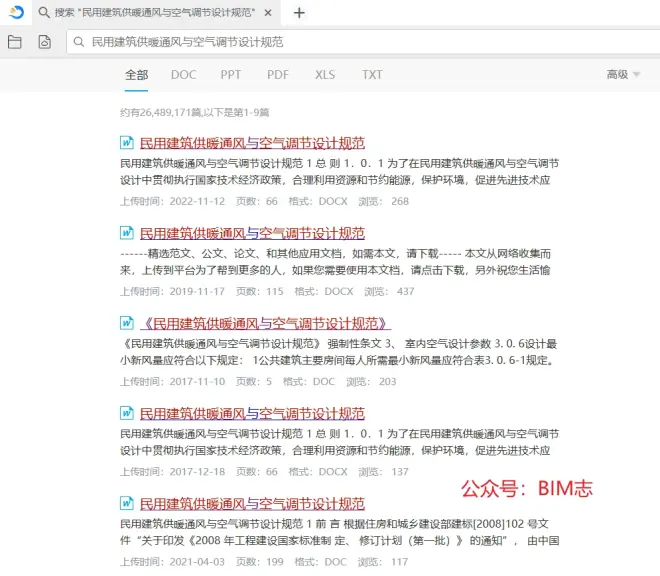
Task: Click the document icon of the fifth result
Action: (x=127, y=503)
